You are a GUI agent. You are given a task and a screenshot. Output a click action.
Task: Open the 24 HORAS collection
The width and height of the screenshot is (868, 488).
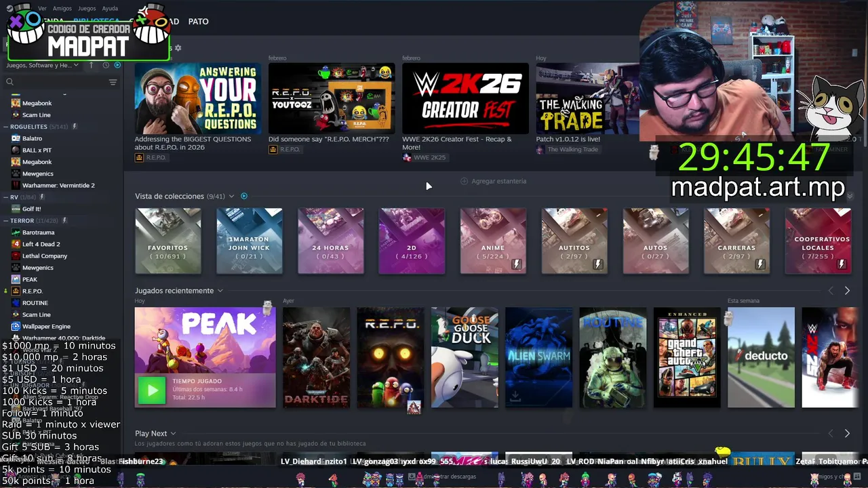tap(331, 241)
